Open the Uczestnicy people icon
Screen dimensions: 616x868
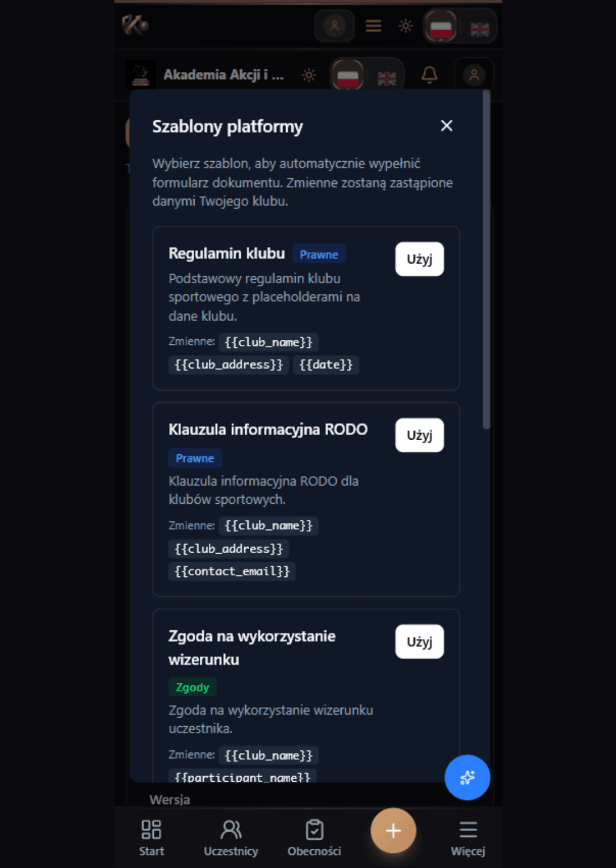coord(232,830)
